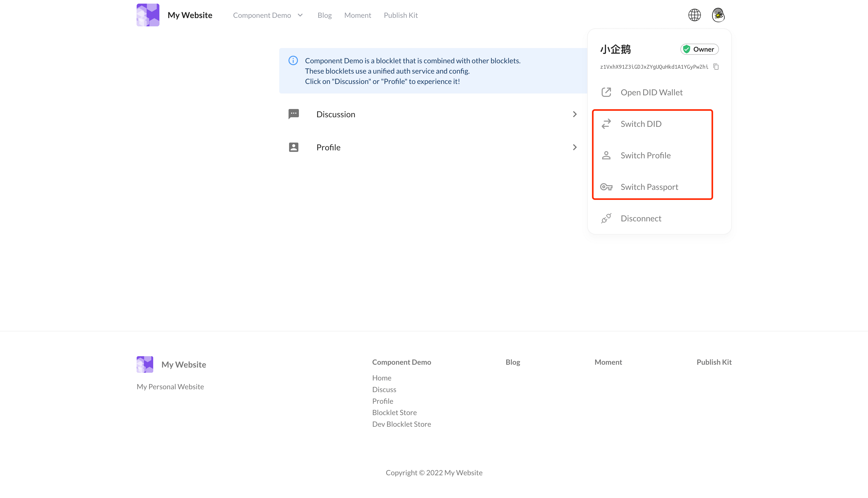Click the Owner role badge
This screenshot has width=868, height=498.
click(x=699, y=49)
